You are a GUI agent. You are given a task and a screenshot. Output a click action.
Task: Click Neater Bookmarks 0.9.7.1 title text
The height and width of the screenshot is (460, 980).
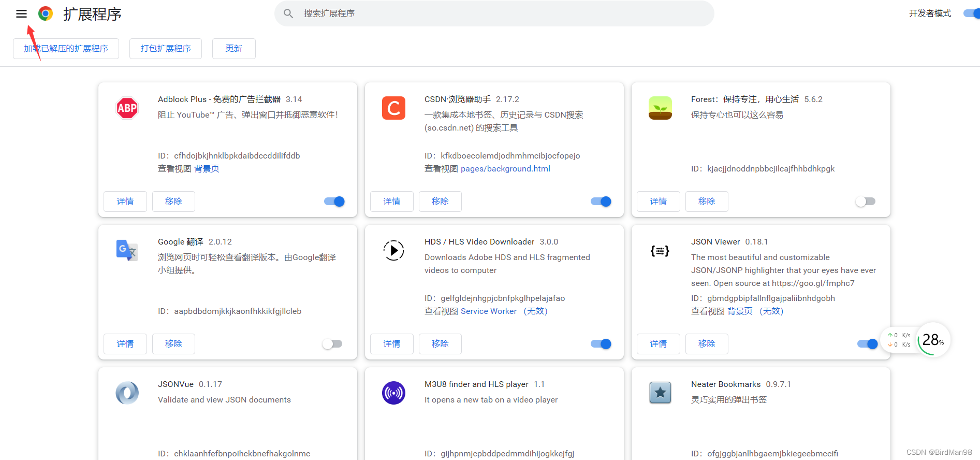point(741,384)
